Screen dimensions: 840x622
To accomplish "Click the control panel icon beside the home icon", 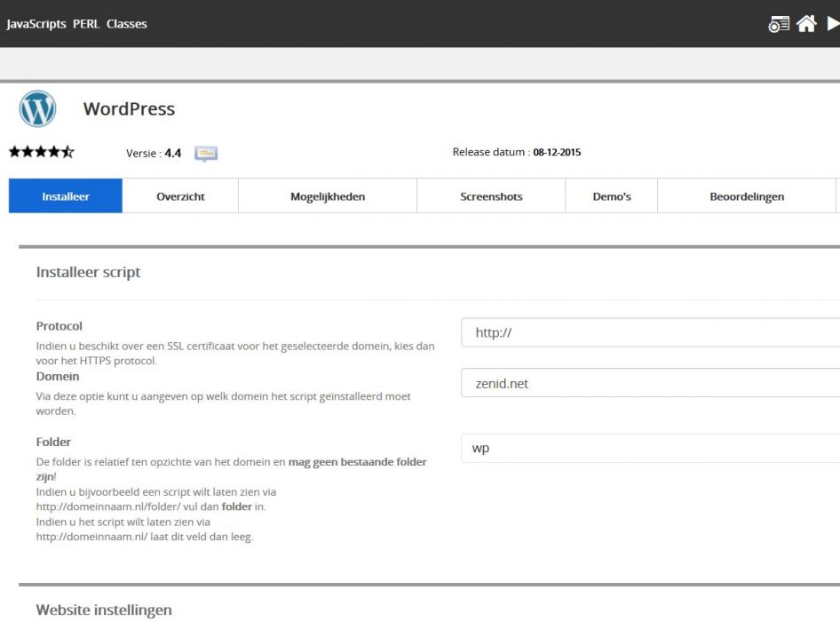I will [x=779, y=24].
